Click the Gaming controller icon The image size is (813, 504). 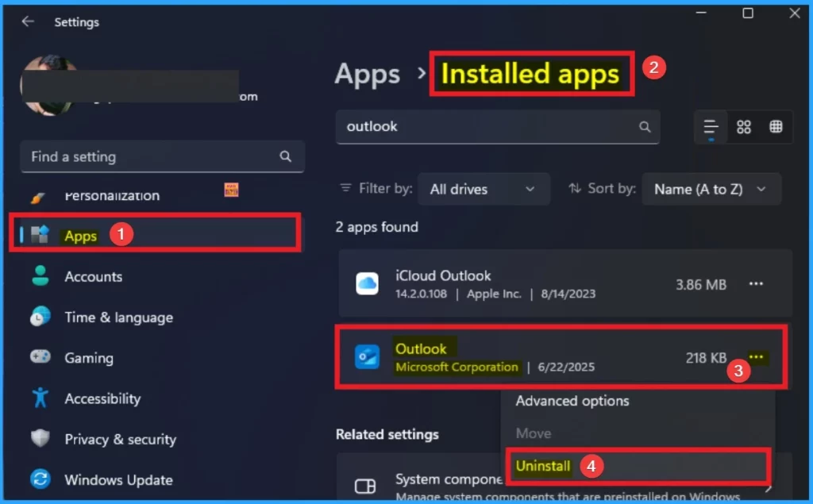pyautogui.click(x=40, y=356)
